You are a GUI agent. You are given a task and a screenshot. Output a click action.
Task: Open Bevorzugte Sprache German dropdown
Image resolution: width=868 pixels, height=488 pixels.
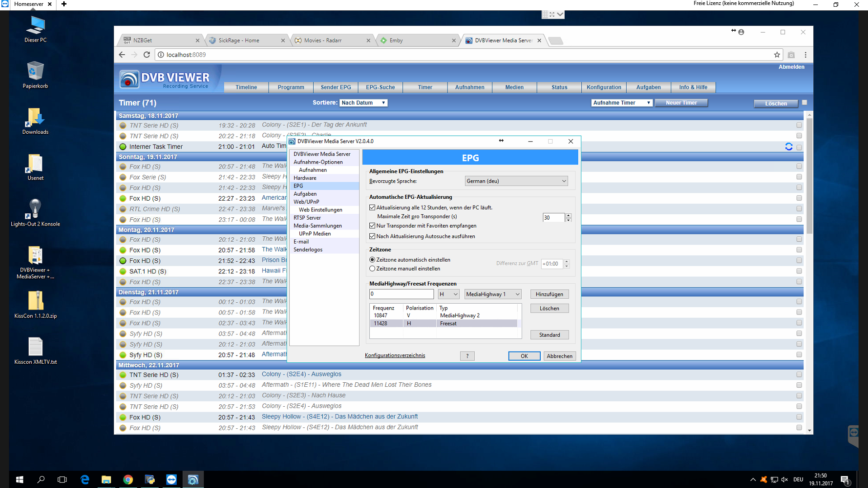click(516, 181)
